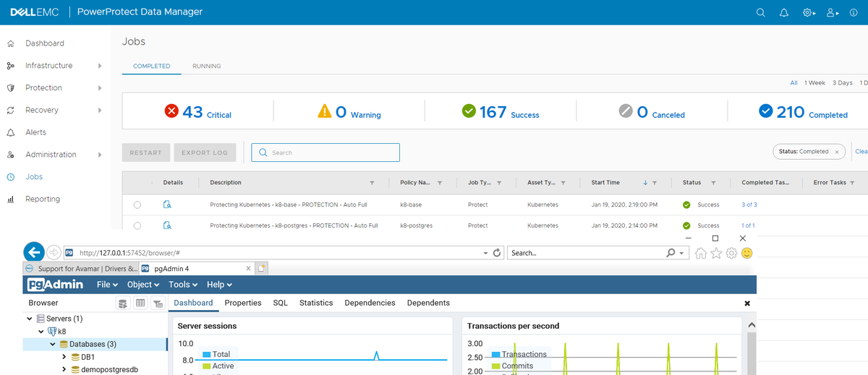Show jobs from the 1 Week range
This screenshot has height=375, width=868.
[814, 83]
